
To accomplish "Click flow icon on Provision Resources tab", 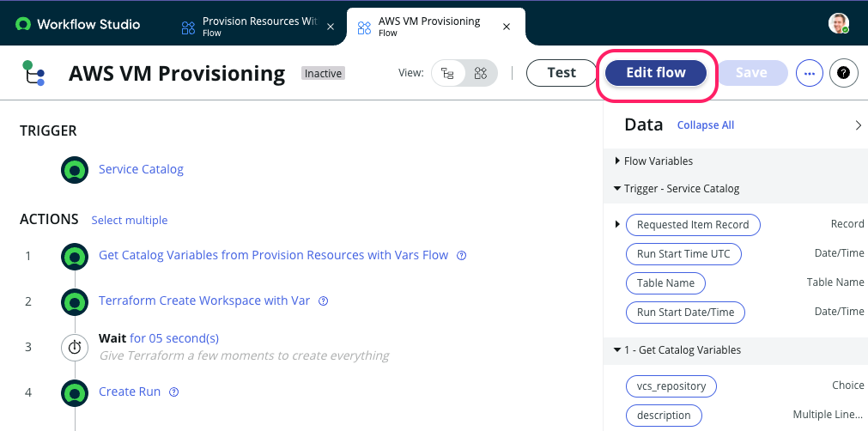I will [188, 27].
